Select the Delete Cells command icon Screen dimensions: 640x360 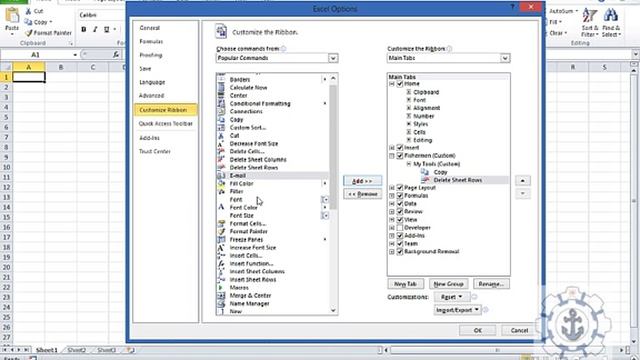tap(221, 151)
